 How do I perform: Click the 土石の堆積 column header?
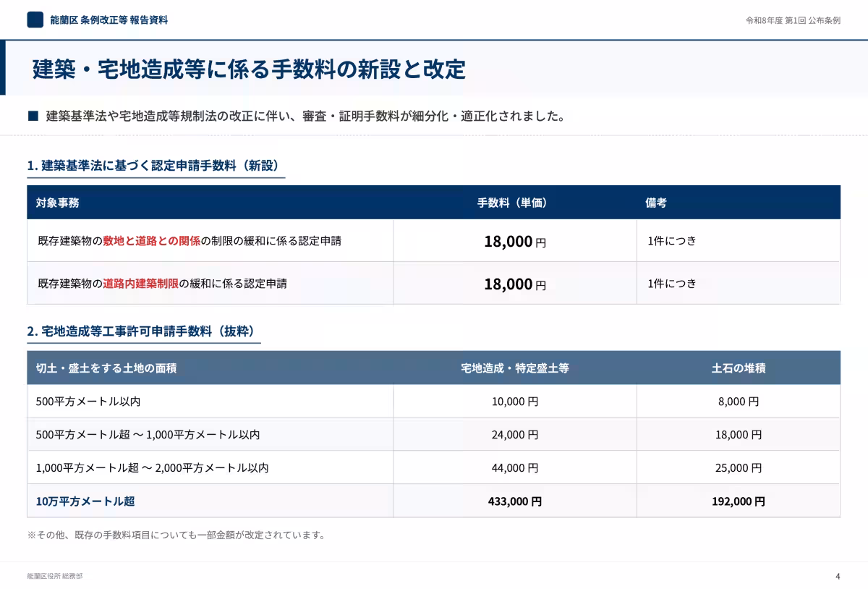click(738, 368)
